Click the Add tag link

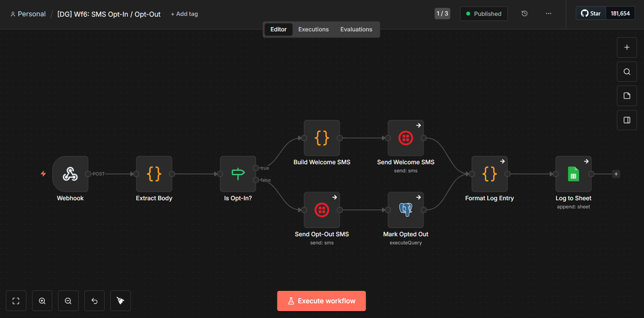[x=184, y=14]
